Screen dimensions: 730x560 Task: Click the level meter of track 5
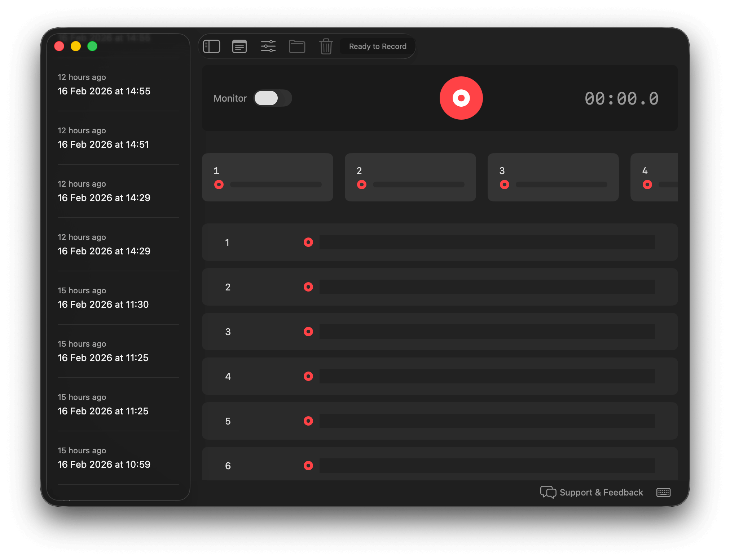click(x=487, y=421)
